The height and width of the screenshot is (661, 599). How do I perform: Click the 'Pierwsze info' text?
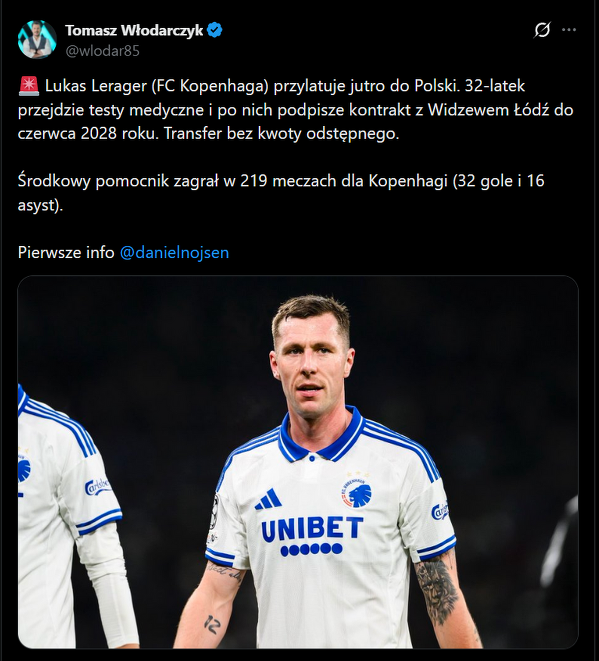[66, 253]
